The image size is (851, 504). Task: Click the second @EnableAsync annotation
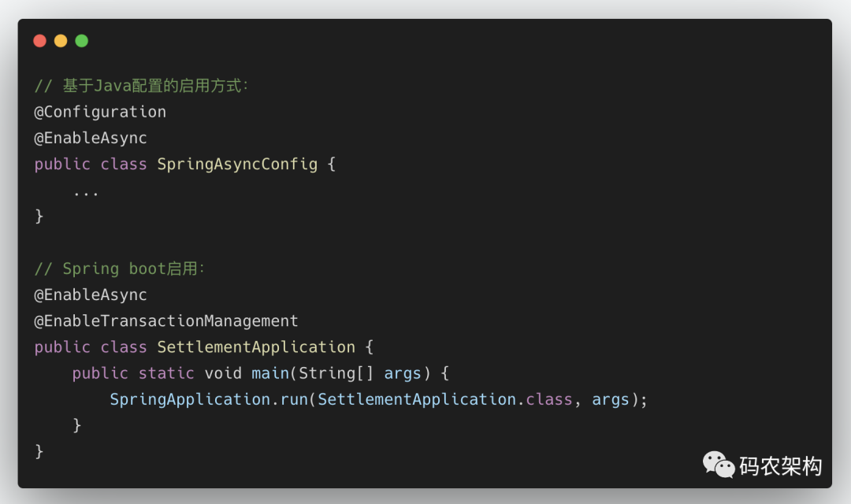click(x=90, y=295)
